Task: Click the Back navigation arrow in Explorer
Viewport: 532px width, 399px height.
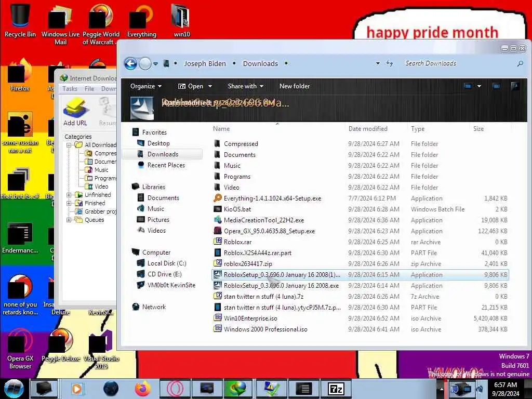Action: point(130,63)
